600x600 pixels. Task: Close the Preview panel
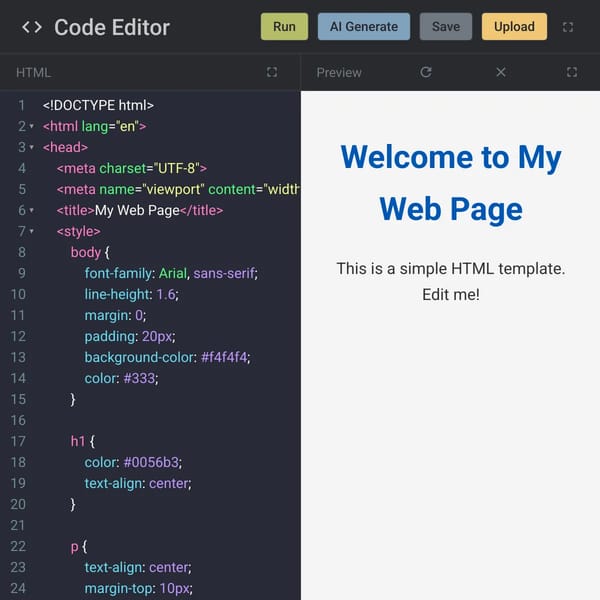pyautogui.click(x=501, y=72)
